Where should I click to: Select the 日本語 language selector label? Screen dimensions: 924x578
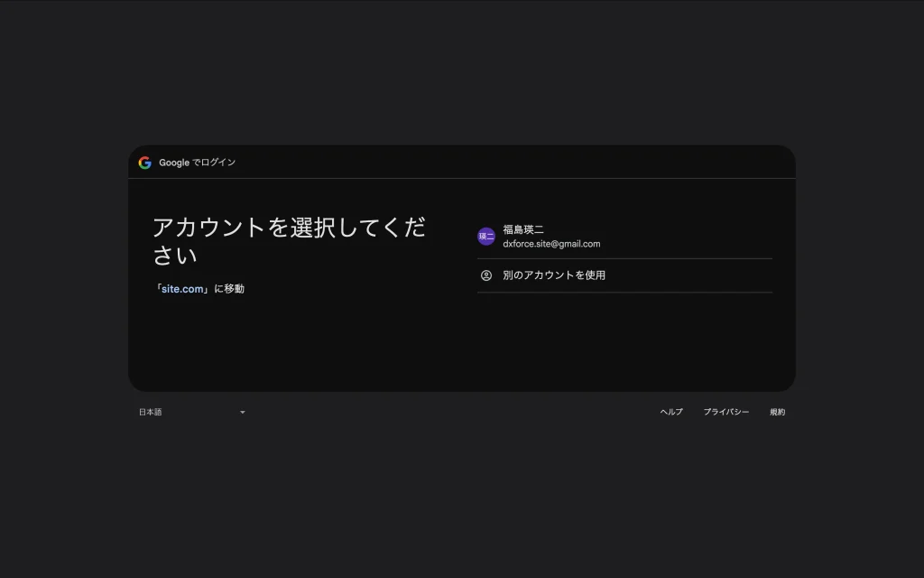[151, 413]
